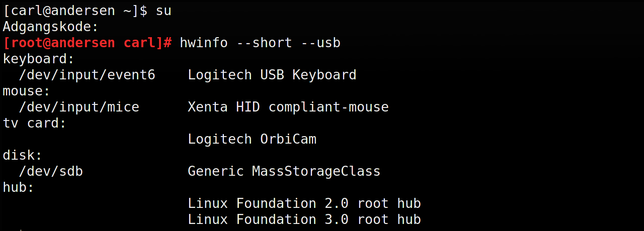Click the 'keyboard:' section heading
Image resolution: width=644 pixels, height=231 pixels.
click(39, 59)
